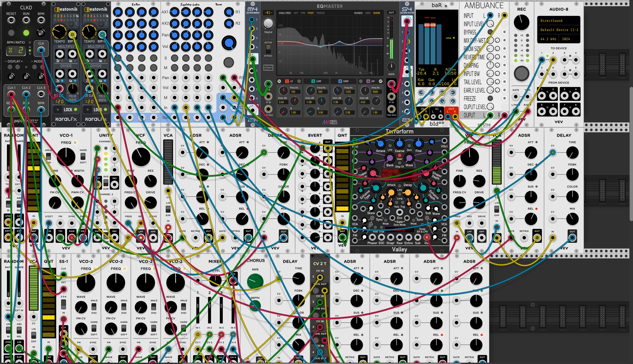The image size is (633, 364).
Task: Open the BPM/RATIO display on CLKD
Action: pyautogui.click(x=16, y=50)
